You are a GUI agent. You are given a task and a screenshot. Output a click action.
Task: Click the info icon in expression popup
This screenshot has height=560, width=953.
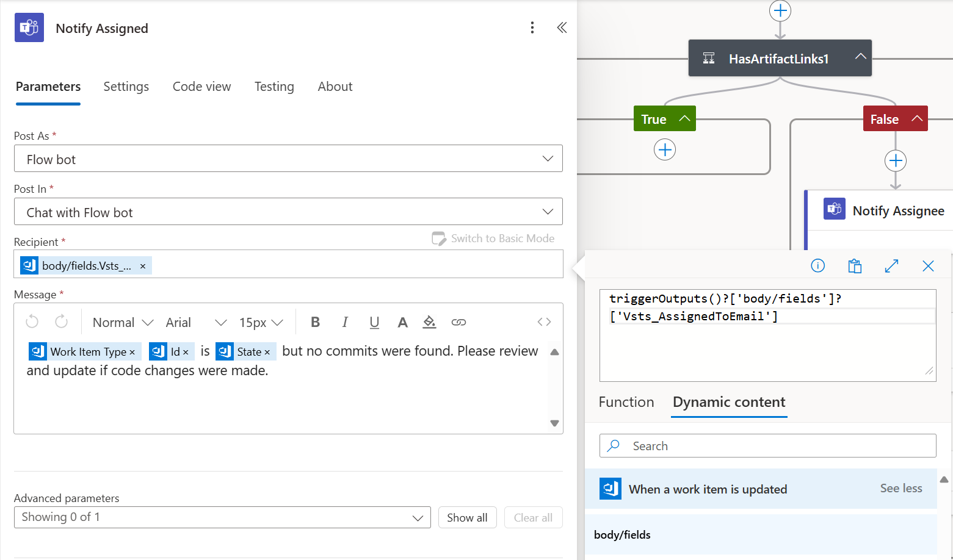point(817,265)
